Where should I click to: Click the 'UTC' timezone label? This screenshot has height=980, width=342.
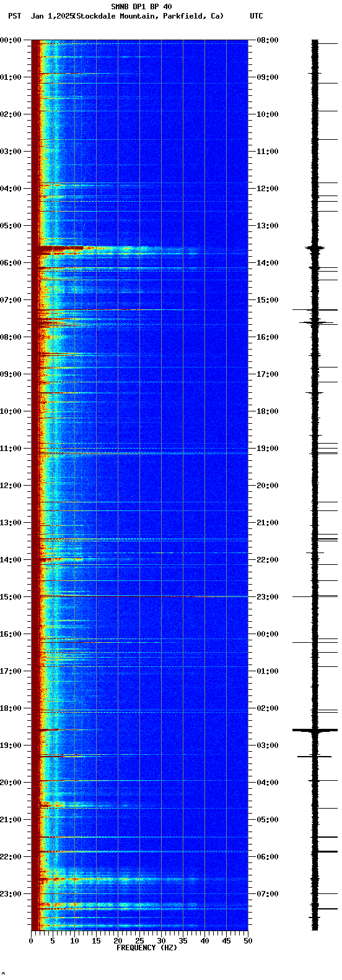click(256, 16)
